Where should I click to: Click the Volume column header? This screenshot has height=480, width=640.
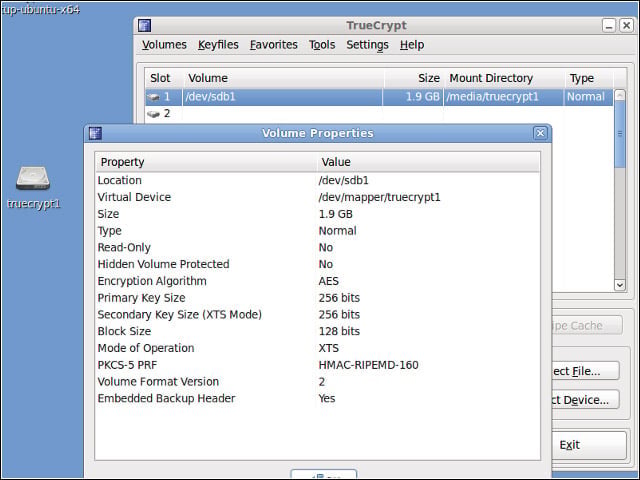283,78
